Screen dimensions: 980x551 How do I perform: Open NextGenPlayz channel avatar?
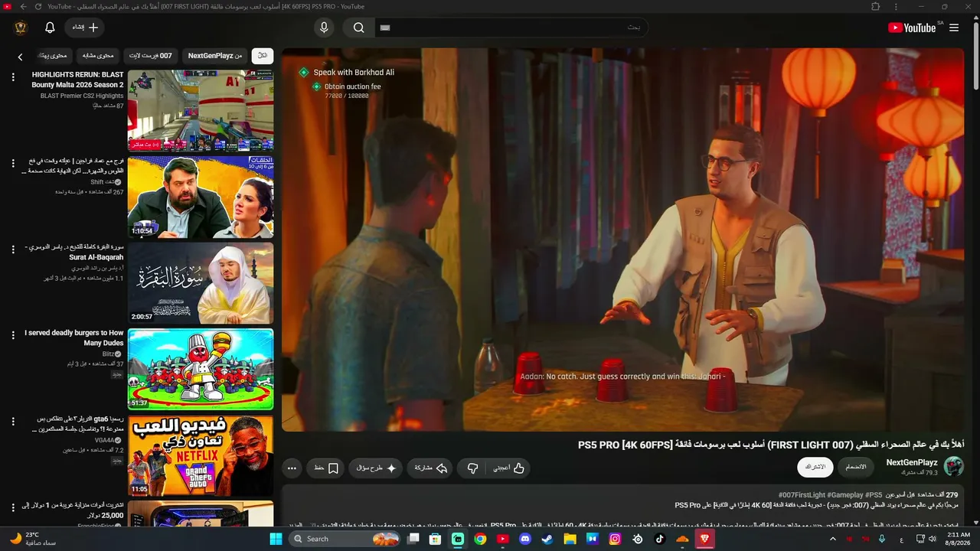tap(954, 466)
